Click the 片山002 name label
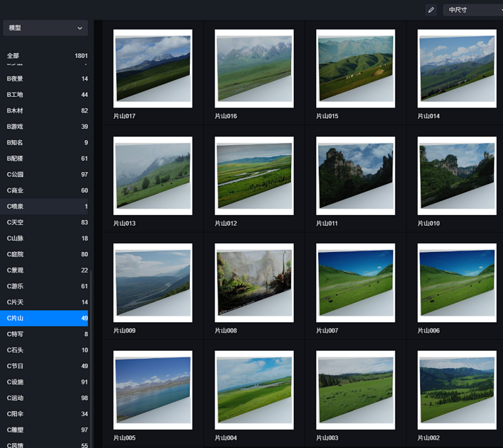Image resolution: width=503 pixels, height=448 pixels. click(429, 438)
